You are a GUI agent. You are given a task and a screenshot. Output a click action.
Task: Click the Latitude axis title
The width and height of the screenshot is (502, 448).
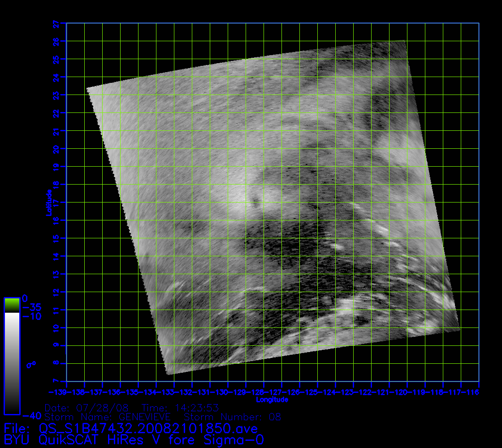[48, 202]
